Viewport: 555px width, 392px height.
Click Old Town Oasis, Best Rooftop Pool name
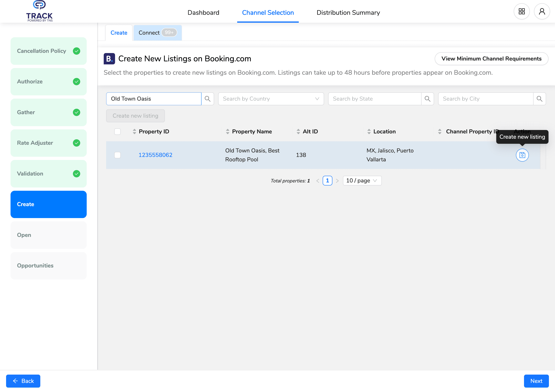click(x=252, y=155)
